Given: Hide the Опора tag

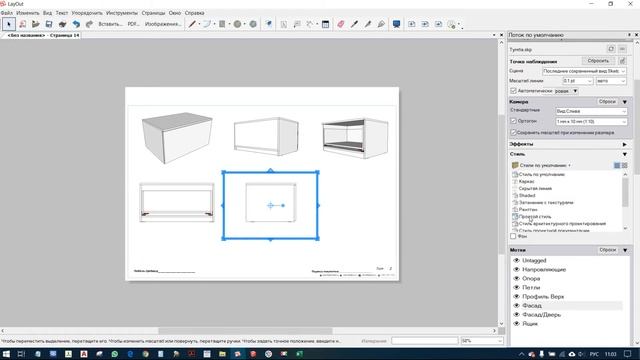Looking at the screenshot, I should pos(516,278).
